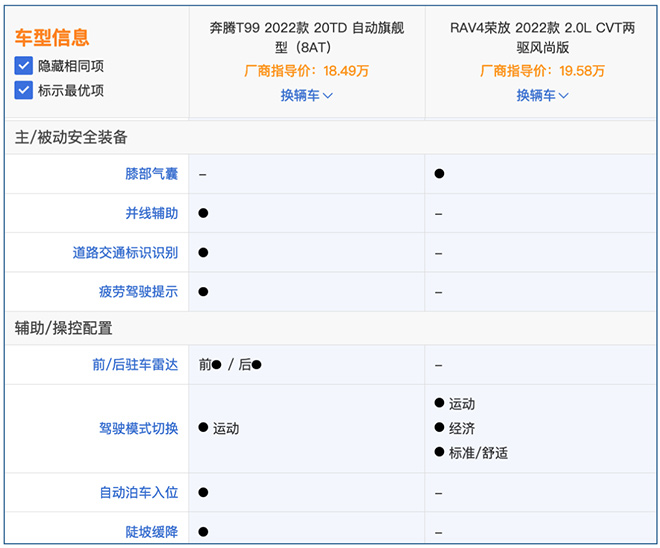Click 奔腾T99's 并线辅助 equipped dot
The width and height of the screenshot is (660, 548).
point(203,213)
